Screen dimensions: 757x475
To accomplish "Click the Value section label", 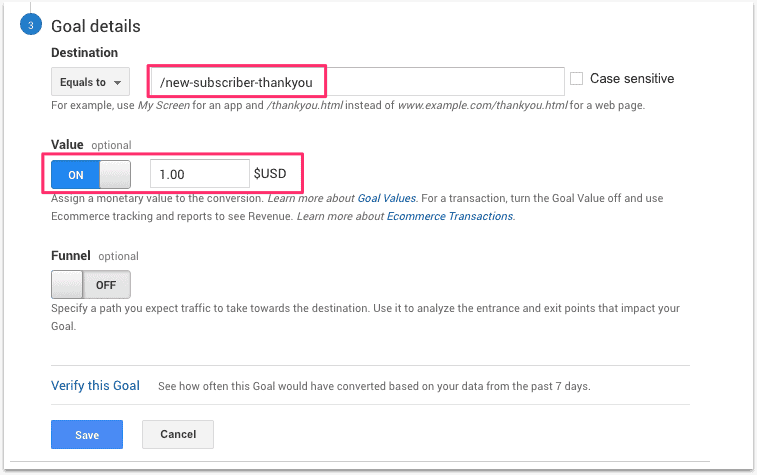I will coord(67,144).
